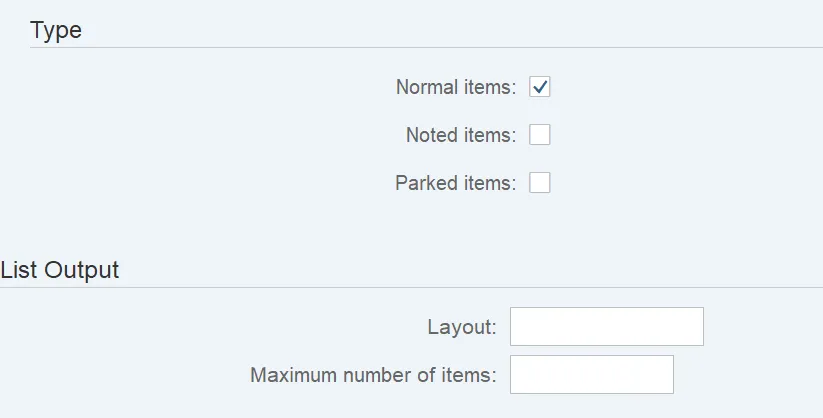Screen dimensions: 823x418
Task: Place cursor in the Layout text box
Action: pyautogui.click(x=607, y=327)
